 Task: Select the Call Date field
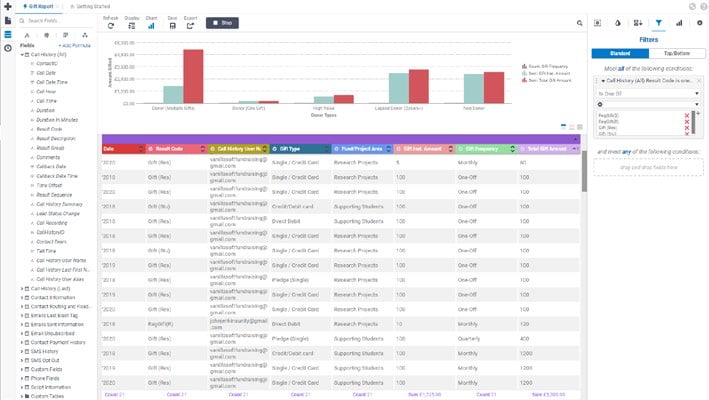[x=46, y=73]
